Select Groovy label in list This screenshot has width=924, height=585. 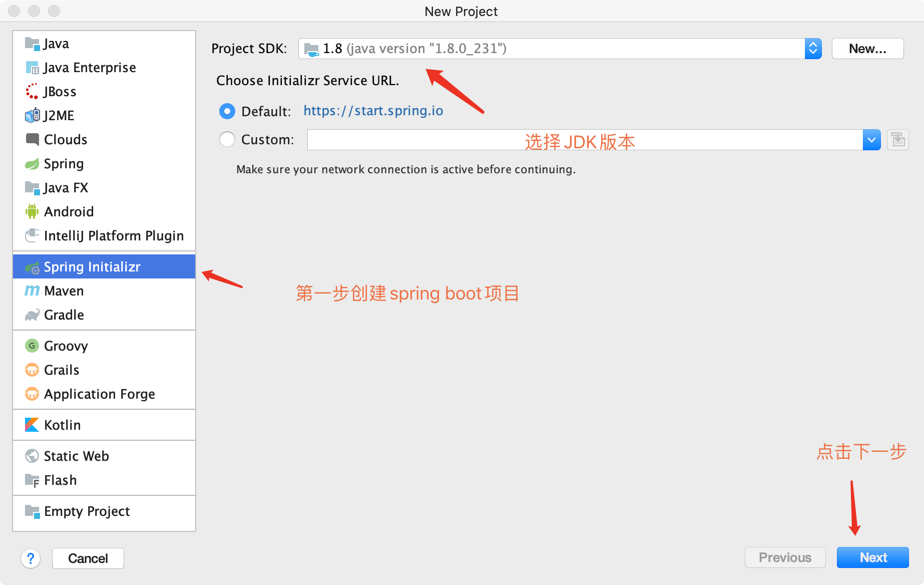click(66, 346)
